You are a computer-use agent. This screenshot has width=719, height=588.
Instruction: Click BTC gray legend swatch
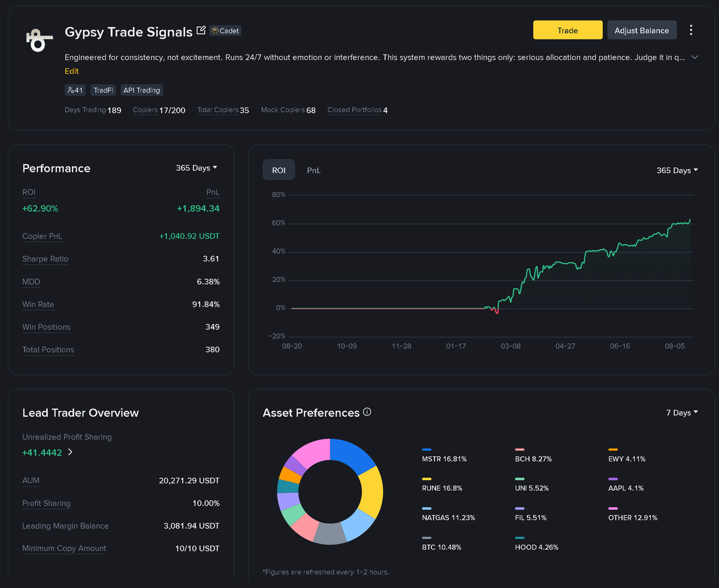point(427,538)
